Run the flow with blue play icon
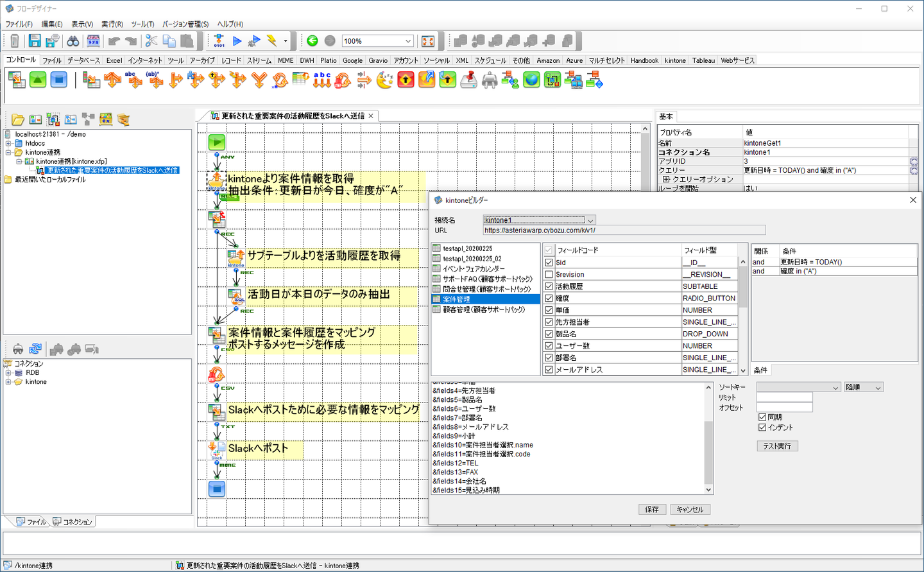This screenshot has height=572, width=924. (237, 41)
